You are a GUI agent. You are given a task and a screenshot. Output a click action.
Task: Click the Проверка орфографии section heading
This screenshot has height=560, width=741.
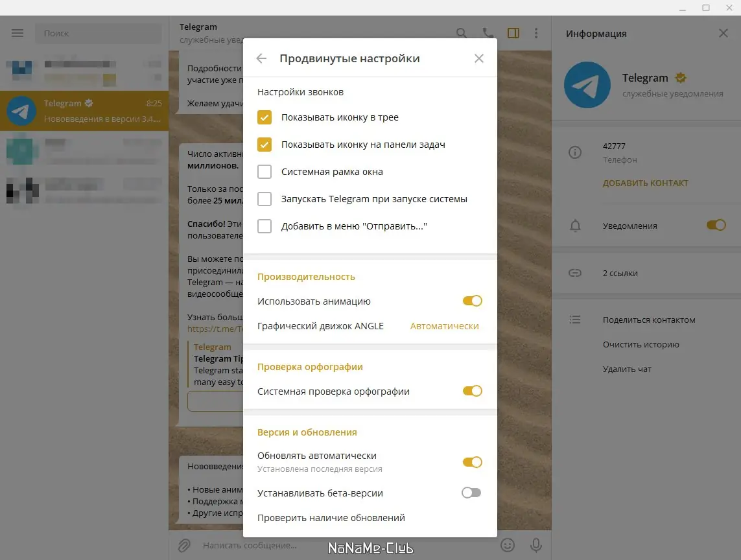[310, 367]
